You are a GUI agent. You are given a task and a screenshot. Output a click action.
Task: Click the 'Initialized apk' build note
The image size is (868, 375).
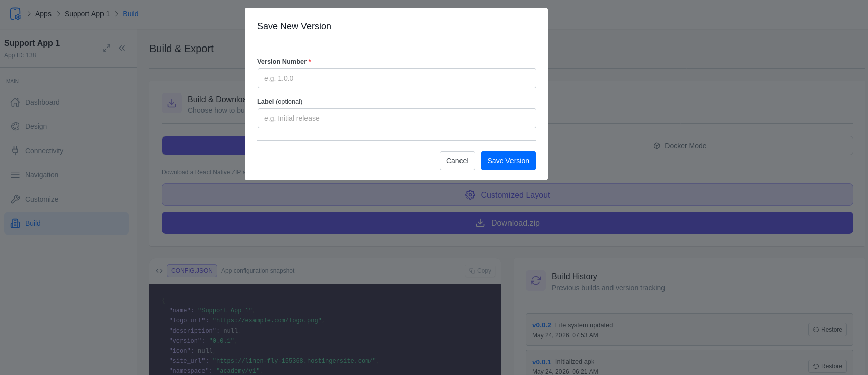click(x=575, y=362)
